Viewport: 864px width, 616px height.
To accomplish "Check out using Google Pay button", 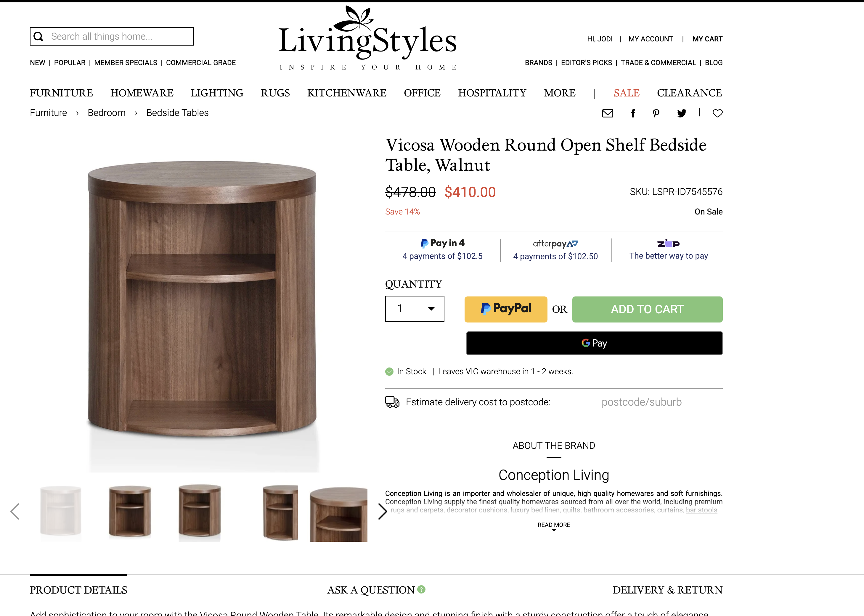I will tap(594, 343).
